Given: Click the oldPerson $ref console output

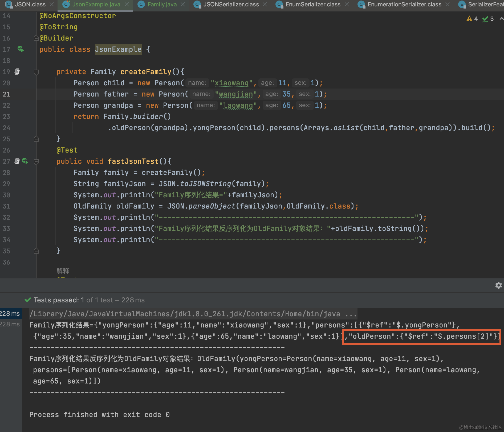Looking at the screenshot, I should pyautogui.click(x=422, y=337).
